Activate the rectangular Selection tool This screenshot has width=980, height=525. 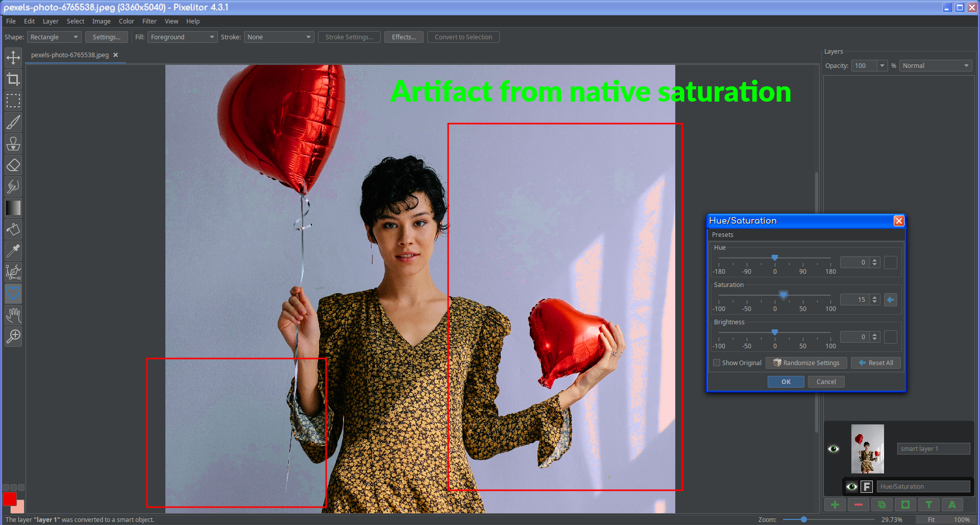[13, 101]
